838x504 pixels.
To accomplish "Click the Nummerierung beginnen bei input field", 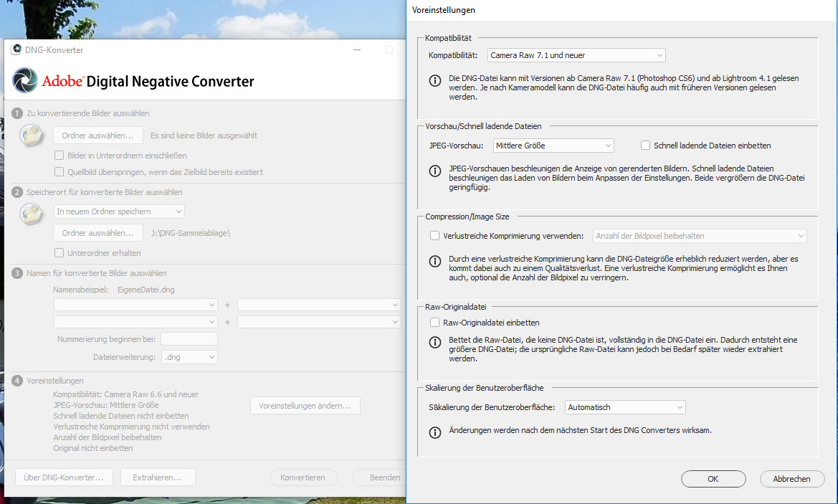I will [189, 339].
